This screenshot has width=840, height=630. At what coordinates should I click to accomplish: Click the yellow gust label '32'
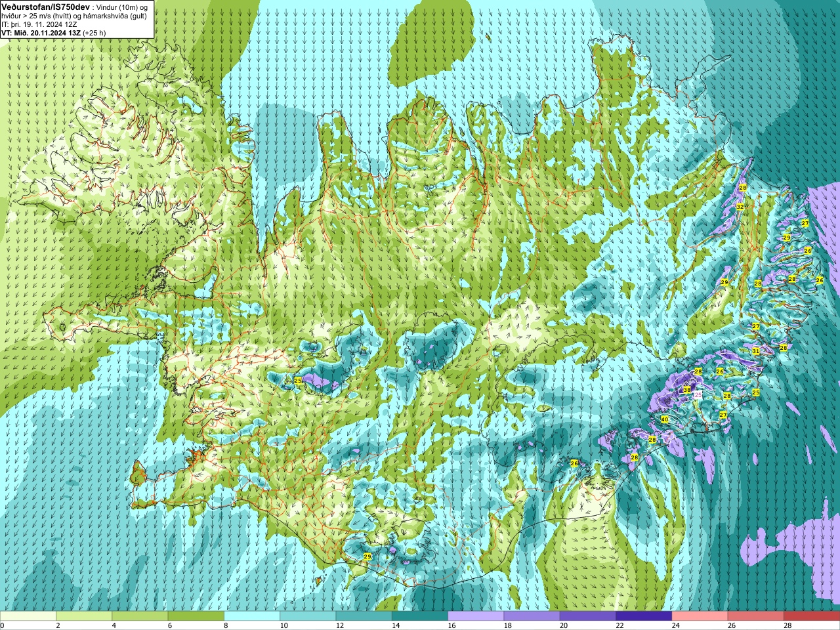pyautogui.click(x=740, y=207)
